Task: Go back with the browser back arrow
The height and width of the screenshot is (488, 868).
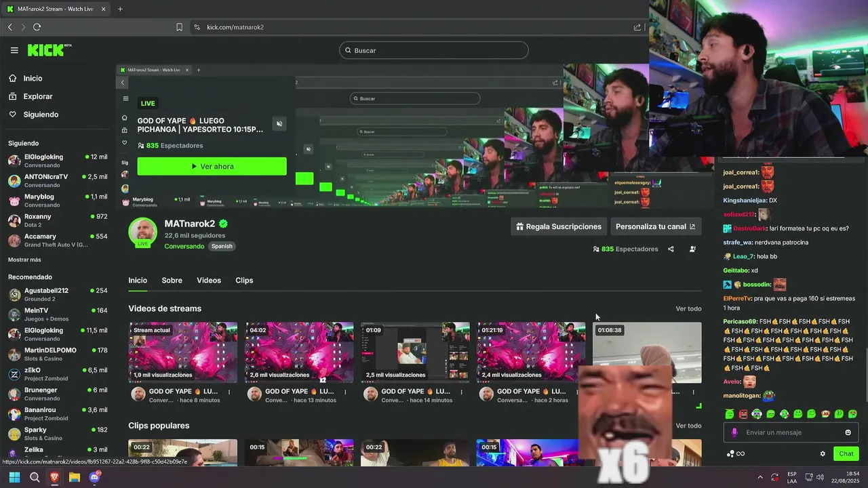Action: (x=9, y=27)
